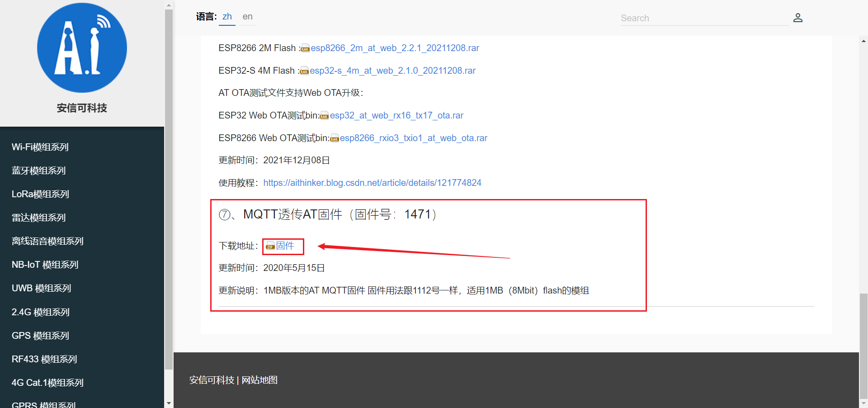The height and width of the screenshot is (408, 868).
Task: Open UWB 模组系列 in sidebar
Action: [x=42, y=288]
